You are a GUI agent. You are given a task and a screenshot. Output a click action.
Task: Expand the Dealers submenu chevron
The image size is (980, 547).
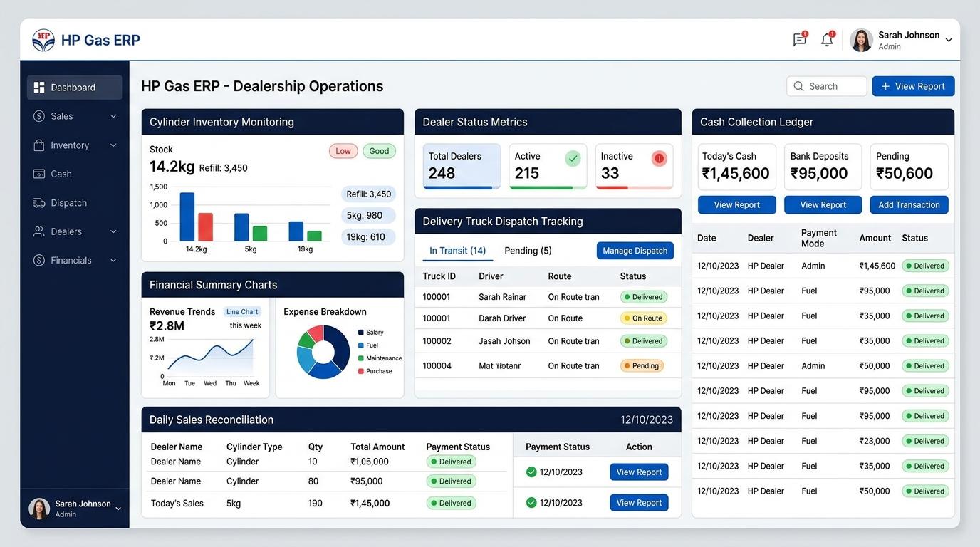click(x=113, y=231)
